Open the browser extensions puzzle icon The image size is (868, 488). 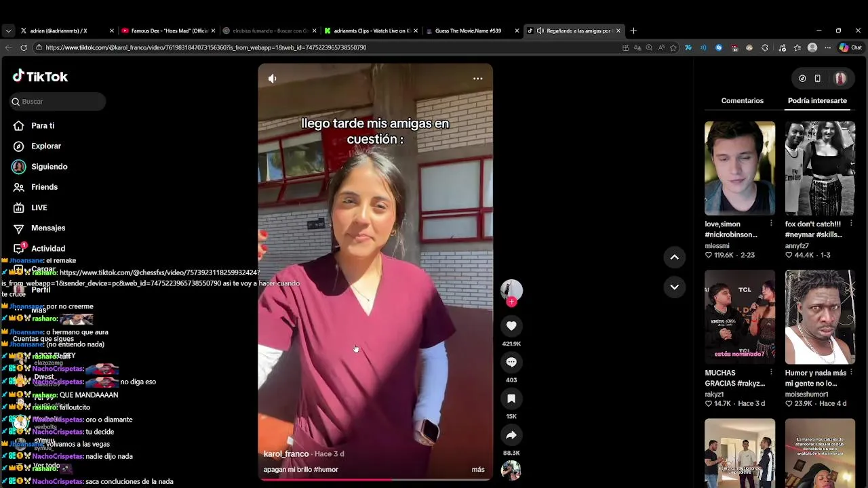click(765, 47)
